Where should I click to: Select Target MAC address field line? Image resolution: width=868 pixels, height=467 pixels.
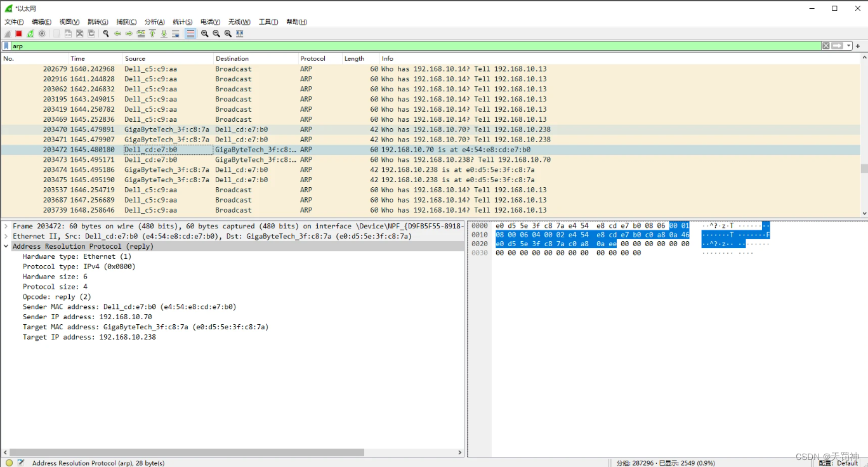click(145, 327)
